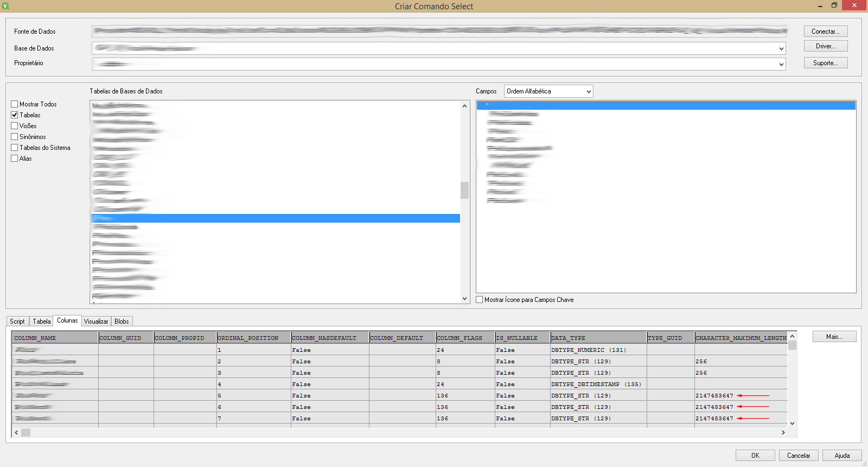Click the COLUMN_NAME column header

[x=55, y=338]
